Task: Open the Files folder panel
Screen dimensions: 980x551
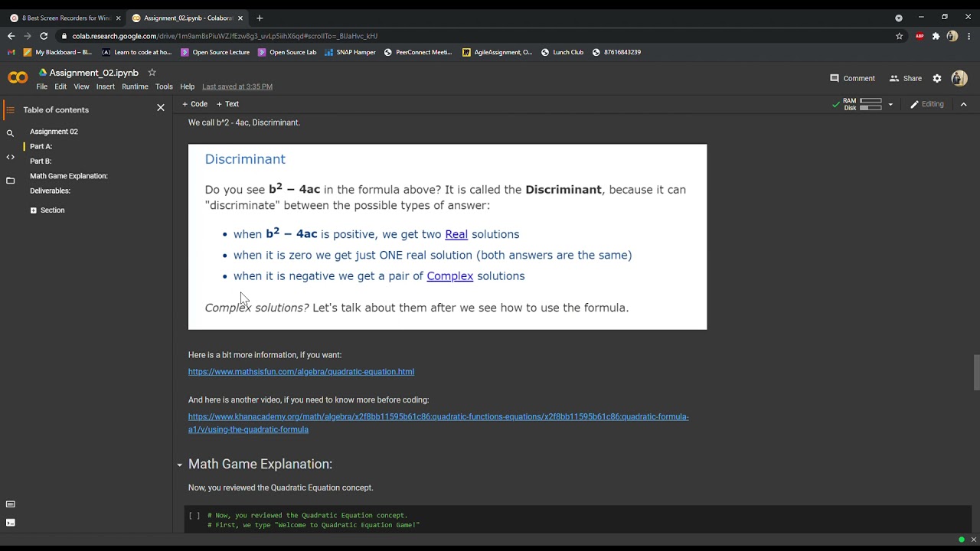Action: [10, 181]
